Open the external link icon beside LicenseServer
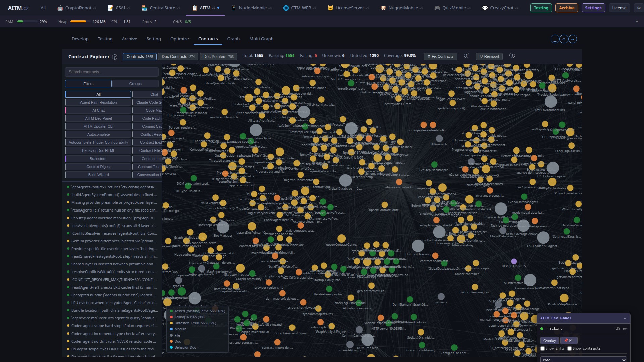Viewport: 644px width, 362px height. (368, 8)
